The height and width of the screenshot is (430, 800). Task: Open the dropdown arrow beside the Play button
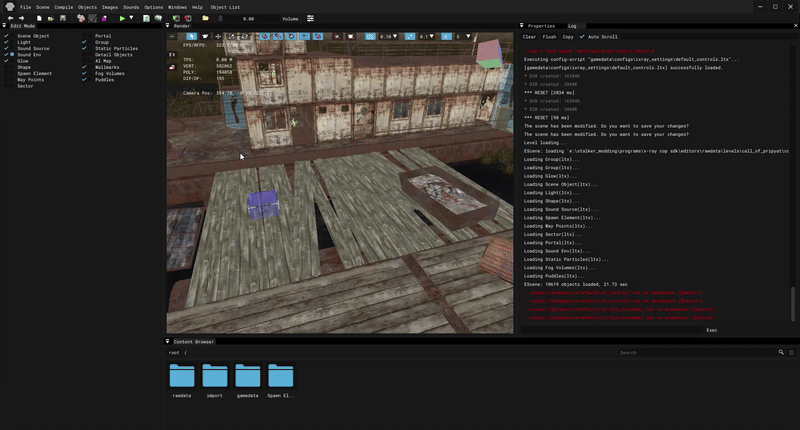[x=133, y=18]
